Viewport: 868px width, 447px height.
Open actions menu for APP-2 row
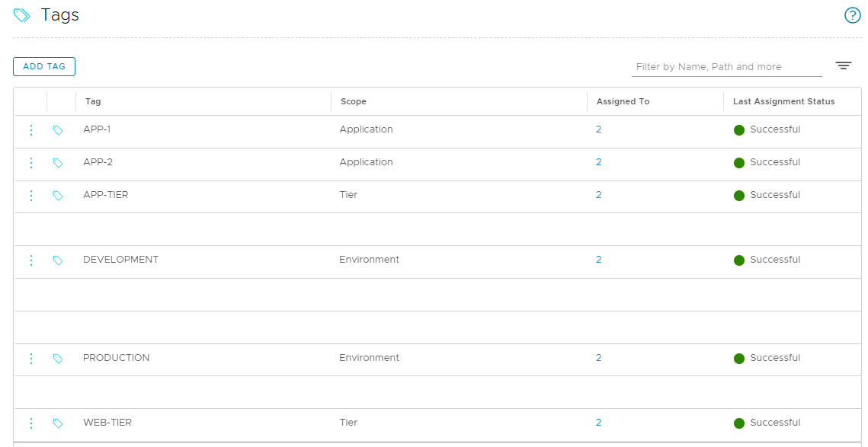coord(31,163)
